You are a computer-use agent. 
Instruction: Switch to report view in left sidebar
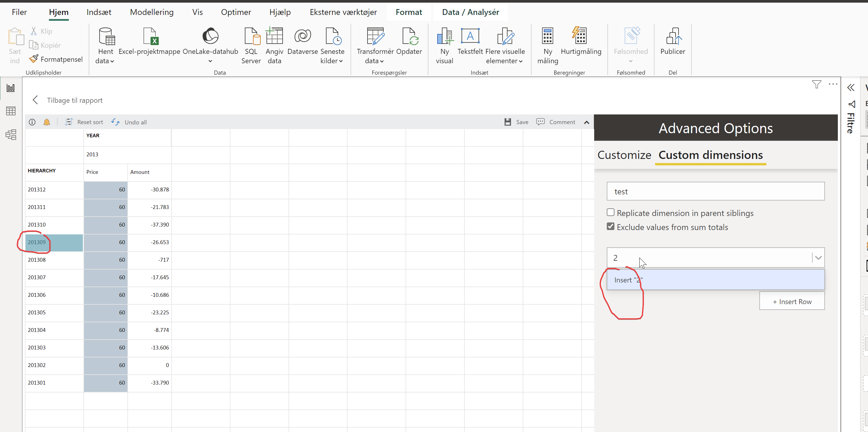(11, 88)
